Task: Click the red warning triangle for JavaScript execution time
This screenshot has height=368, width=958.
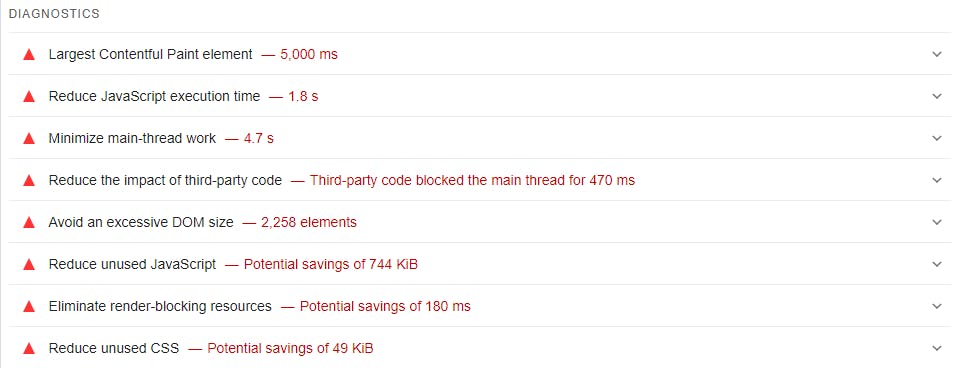Action: click(29, 97)
